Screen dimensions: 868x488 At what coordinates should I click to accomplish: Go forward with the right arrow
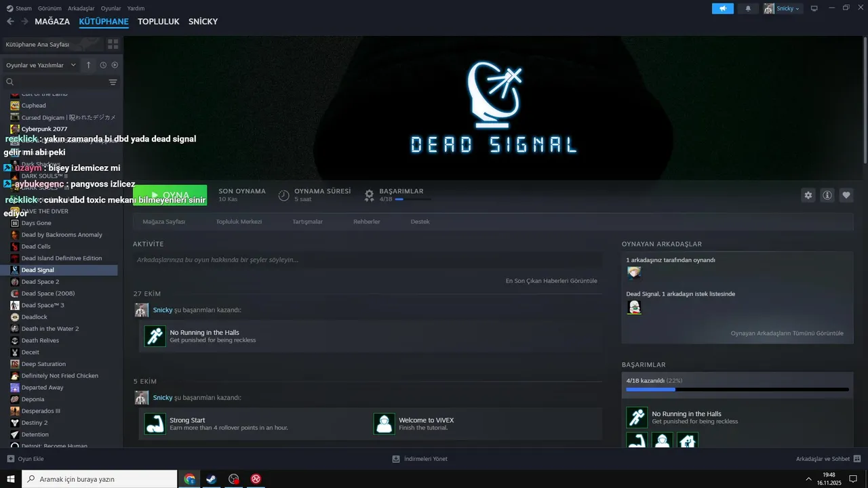tap(24, 22)
